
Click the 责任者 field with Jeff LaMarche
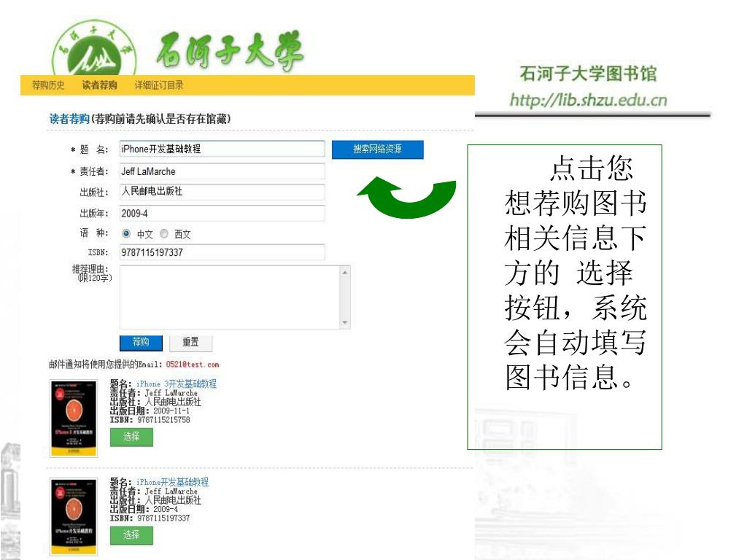[x=222, y=171]
